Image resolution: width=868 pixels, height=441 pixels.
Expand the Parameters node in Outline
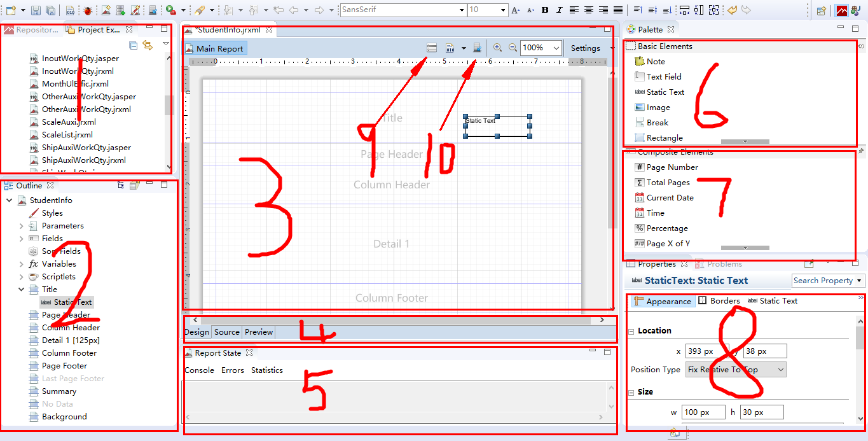[x=21, y=226]
